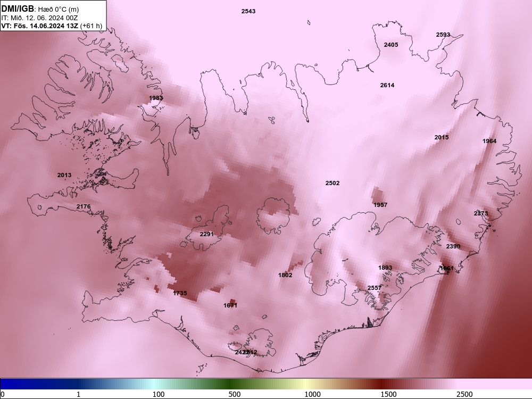Select the 1983 label in the Westfjords area
Viewport: 532px width, 399px height.
tap(156, 98)
